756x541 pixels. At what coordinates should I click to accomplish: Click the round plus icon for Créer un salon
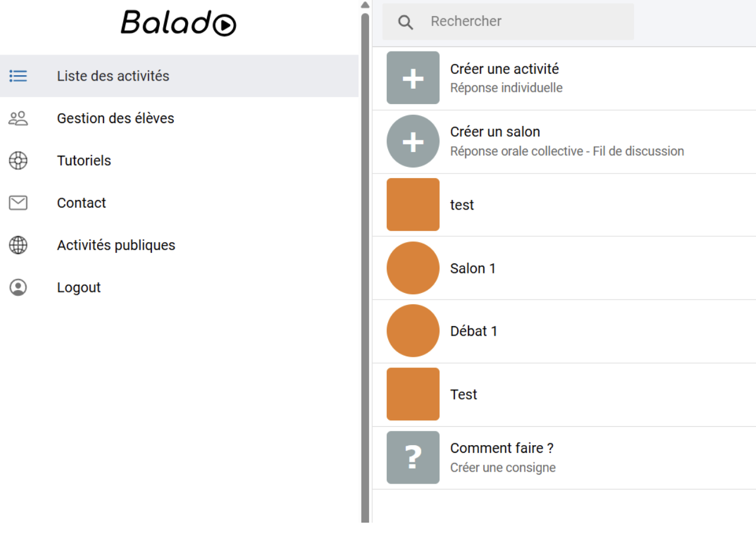tap(413, 141)
